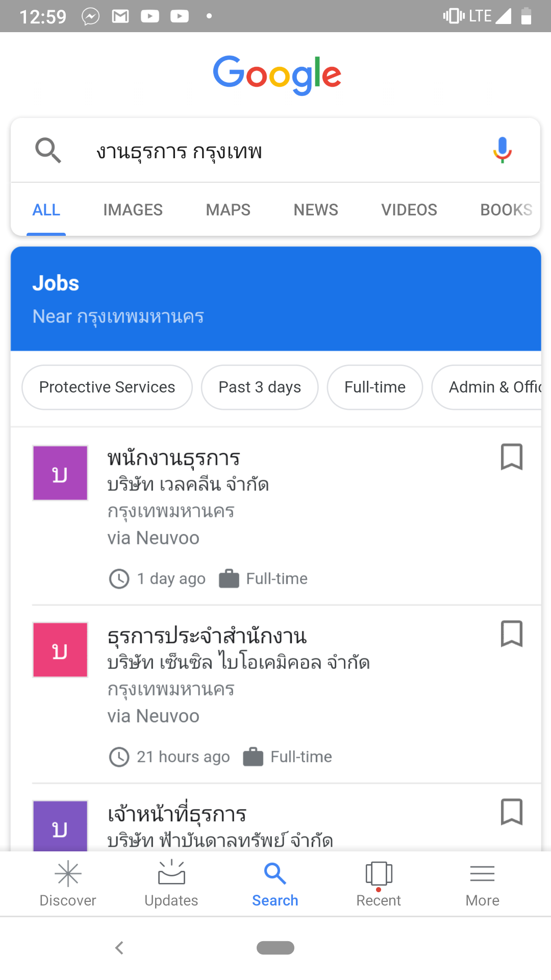Bookmark the เจ้าหน้าที่ธุรการ job listing
Screen dimensions: 551x980
(x=511, y=812)
